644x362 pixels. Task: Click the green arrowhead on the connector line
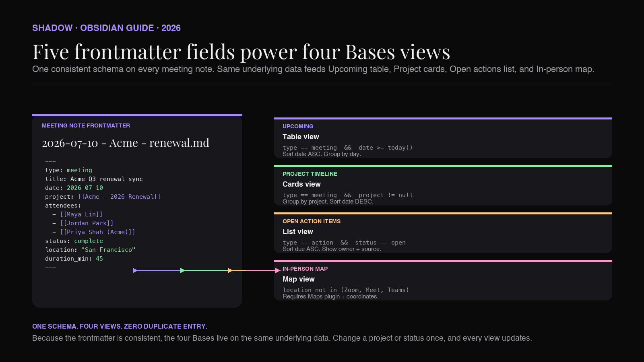[x=183, y=270]
